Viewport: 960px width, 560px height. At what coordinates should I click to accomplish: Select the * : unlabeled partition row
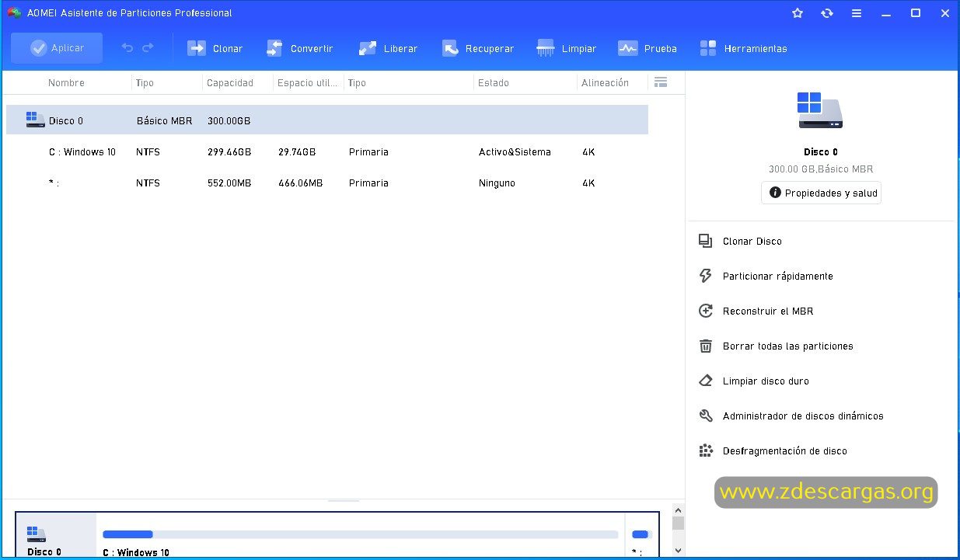[326, 183]
